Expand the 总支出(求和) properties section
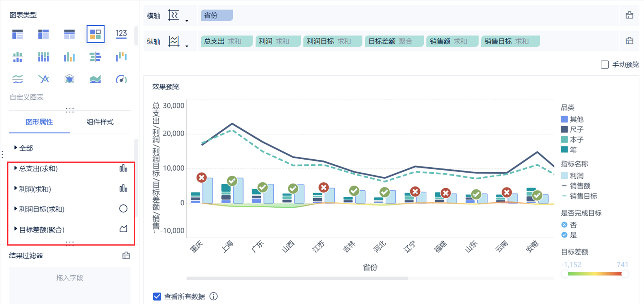 click(x=16, y=168)
